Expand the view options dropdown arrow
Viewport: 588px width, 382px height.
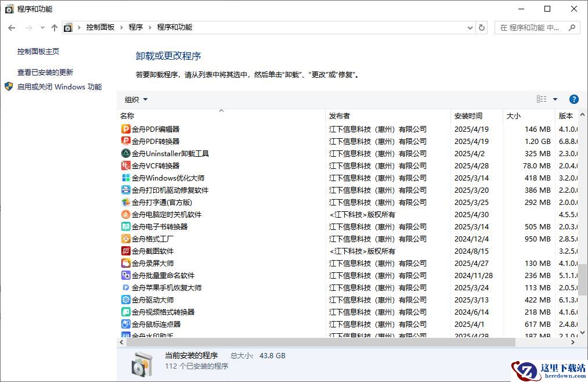coord(555,99)
